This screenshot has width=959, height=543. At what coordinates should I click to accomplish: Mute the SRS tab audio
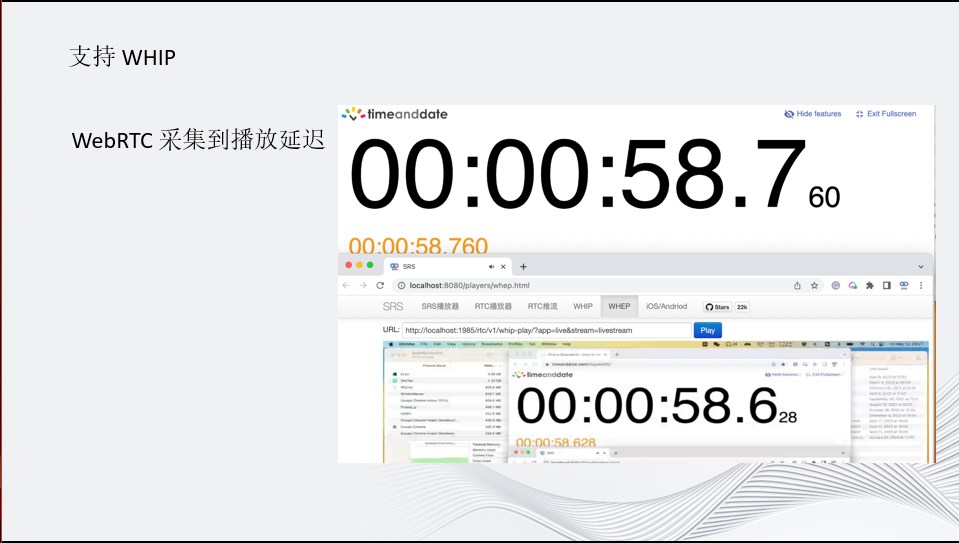(491, 267)
